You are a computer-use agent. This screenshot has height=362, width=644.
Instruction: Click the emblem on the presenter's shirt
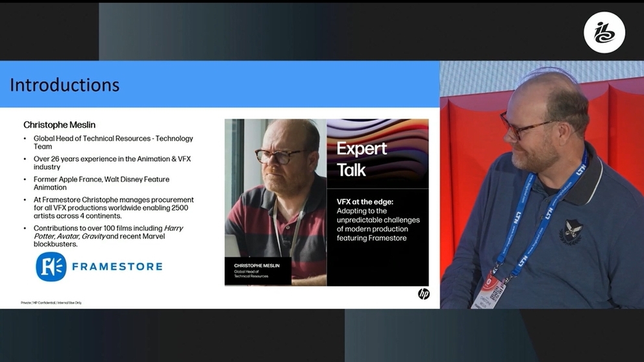[573, 231]
